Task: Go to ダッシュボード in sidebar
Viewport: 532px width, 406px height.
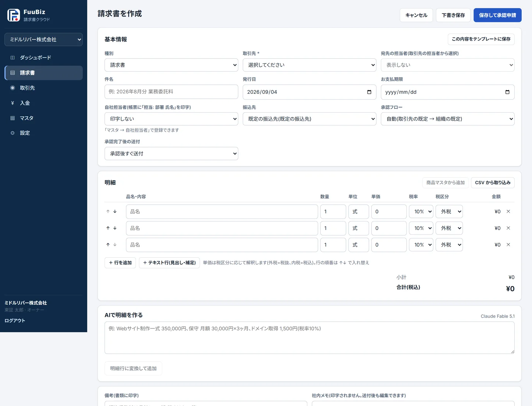Action: 44,58
